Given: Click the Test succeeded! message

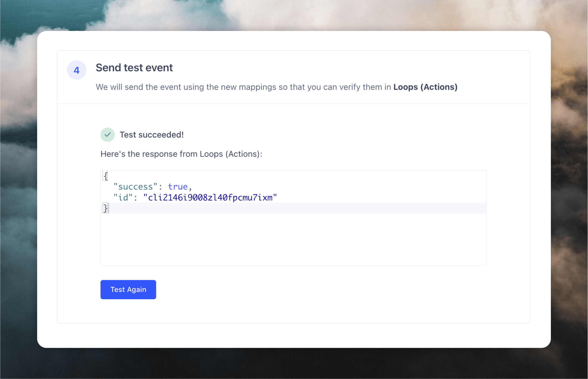Looking at the screenshot, I should [152, 135].
